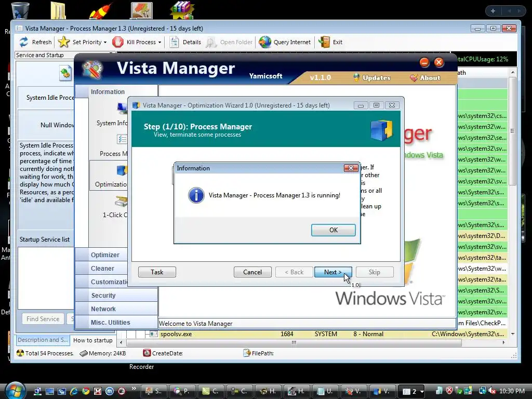Image resolution: width=532 pixels, height=399 pixels.
Task: Click the System Info sidebar icon
Action: pyautogui.click(x=123, y=109)
